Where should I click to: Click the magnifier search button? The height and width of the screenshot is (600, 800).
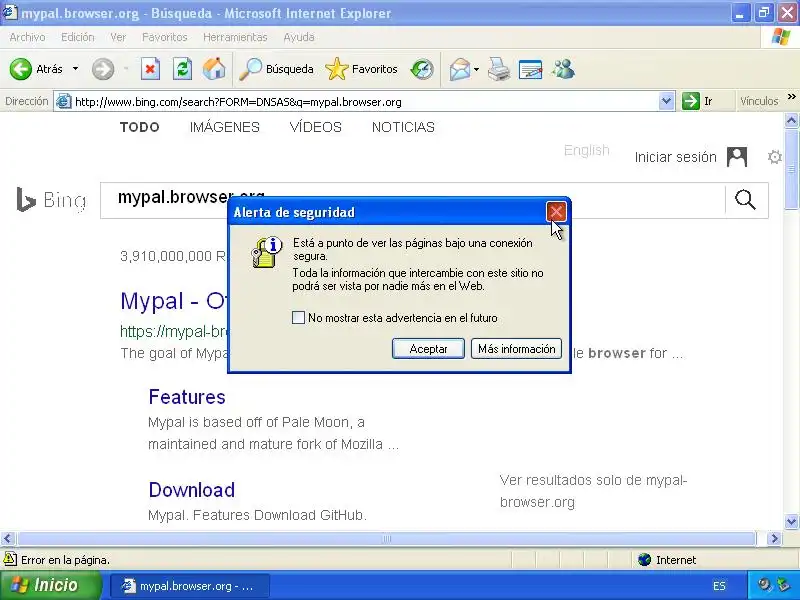745,200
